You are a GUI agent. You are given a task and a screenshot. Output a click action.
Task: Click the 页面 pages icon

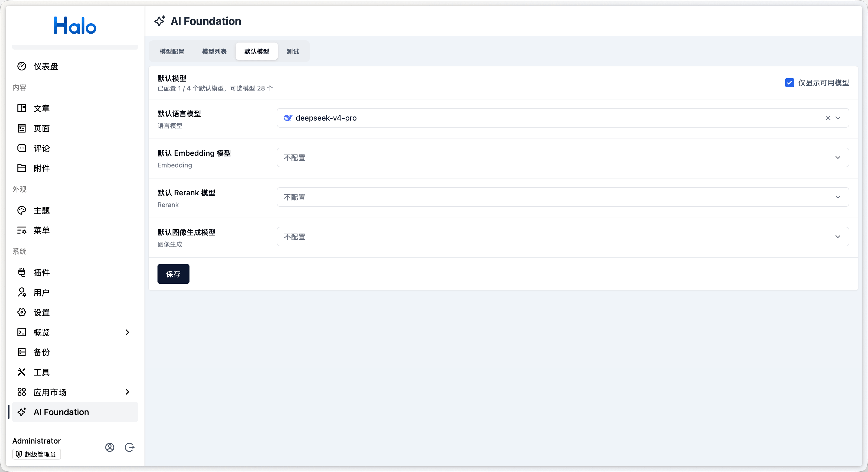pyautogui.click(x=22, y=128)
